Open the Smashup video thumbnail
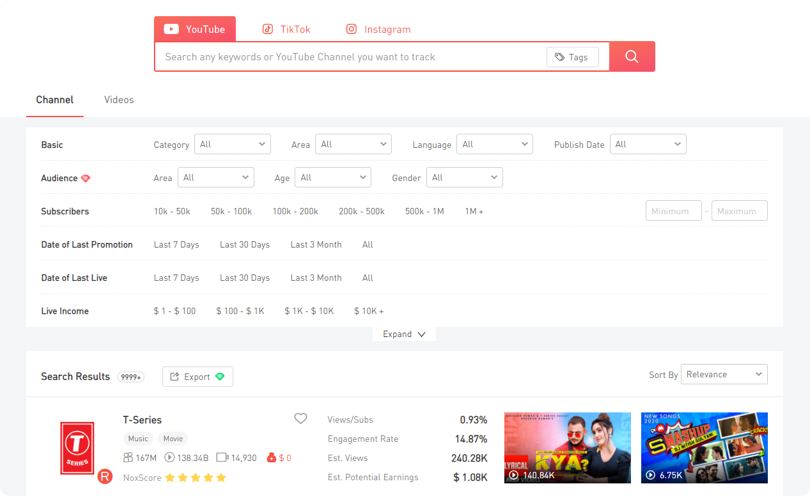Viewport: 810px width, 496px height. click(x=704, y=447)
